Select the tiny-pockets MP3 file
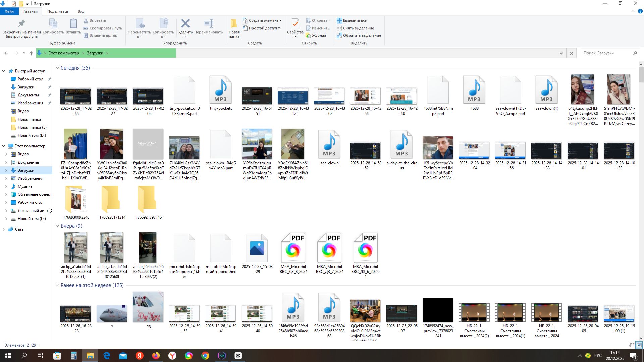 221,93
